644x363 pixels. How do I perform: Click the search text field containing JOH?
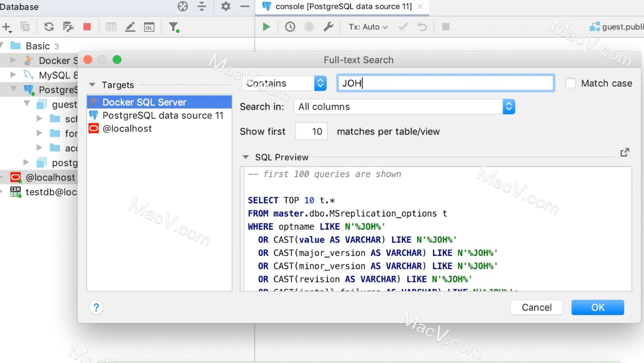445,83
